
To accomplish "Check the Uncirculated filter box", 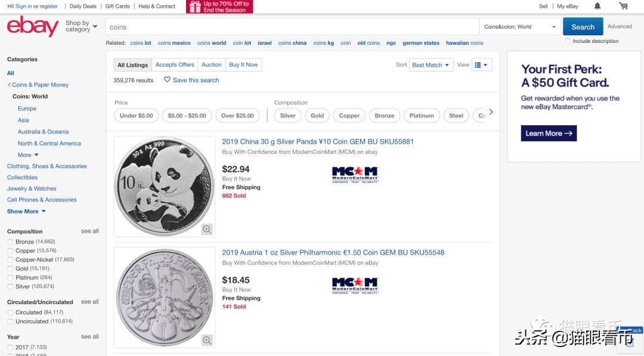I will pos(10,321).
